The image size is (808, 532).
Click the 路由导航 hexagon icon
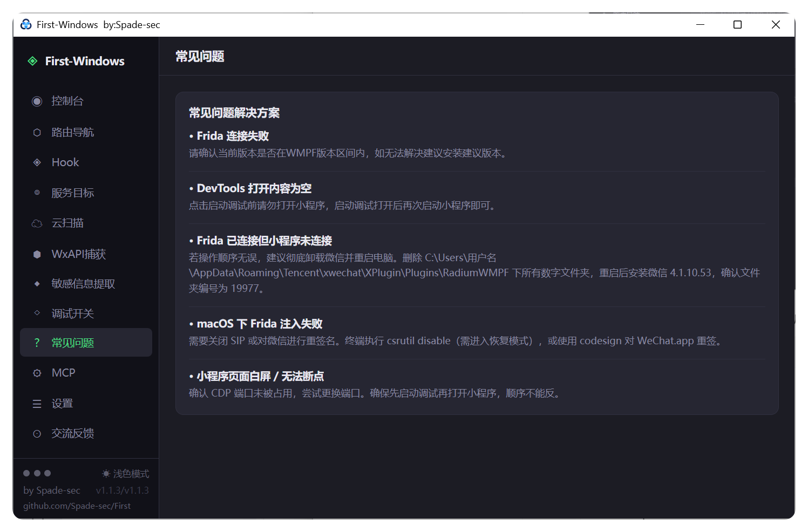[x=37, y=132]
